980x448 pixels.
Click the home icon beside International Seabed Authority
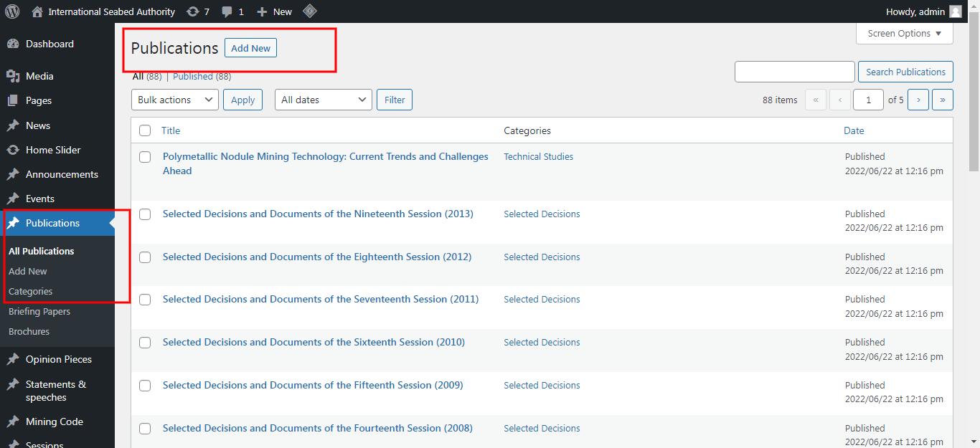(37, 11)
